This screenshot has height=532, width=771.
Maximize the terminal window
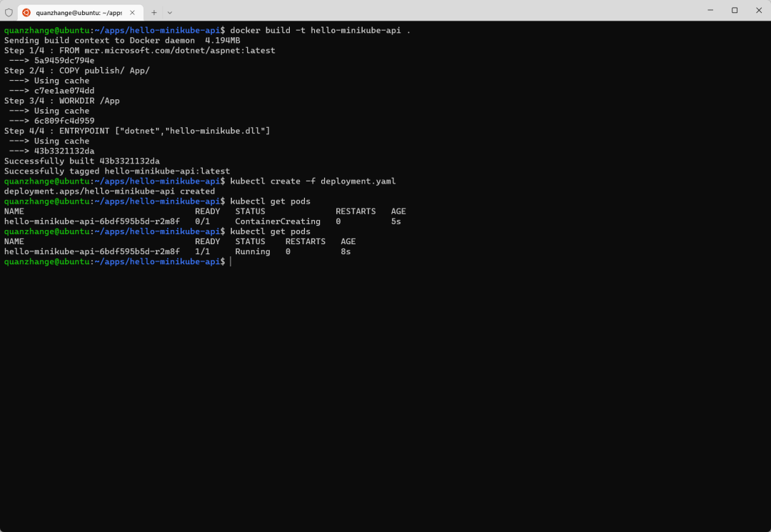[x=735, y=10]
